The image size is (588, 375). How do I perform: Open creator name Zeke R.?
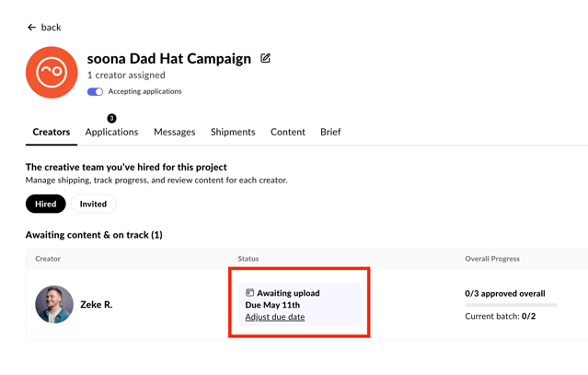[x=97, y=304]
